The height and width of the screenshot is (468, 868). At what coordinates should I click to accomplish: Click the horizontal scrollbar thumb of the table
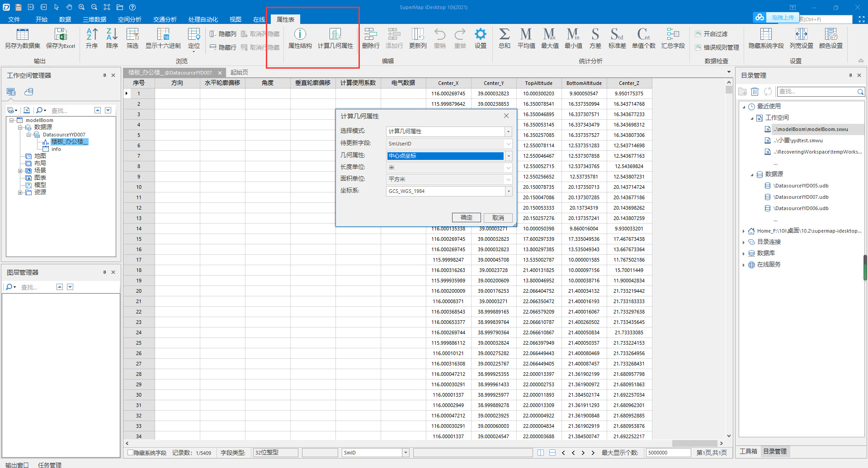(x=694, y=443)
